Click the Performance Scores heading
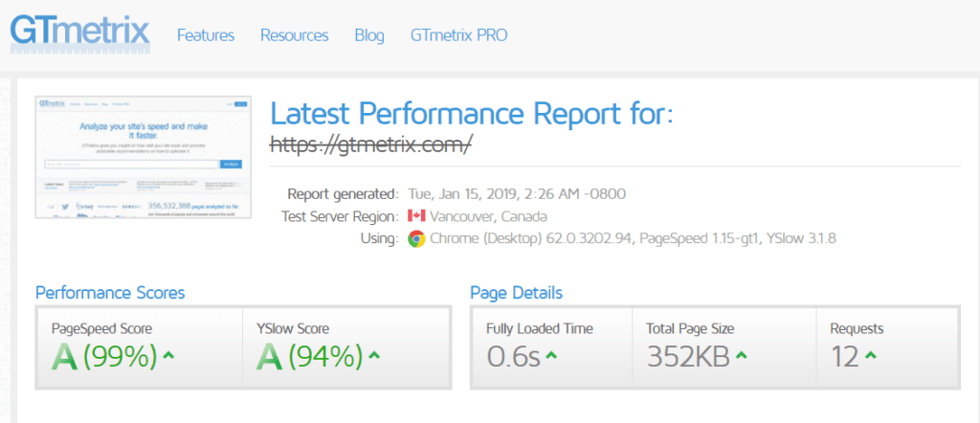Viewport: 980px width, 423px height. tap(110, 293)
